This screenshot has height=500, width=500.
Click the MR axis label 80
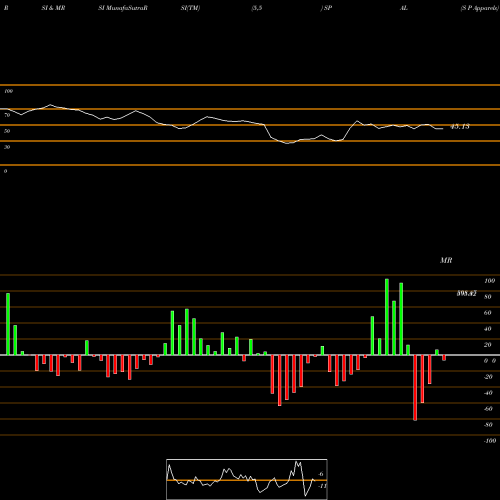click(488, 297)
